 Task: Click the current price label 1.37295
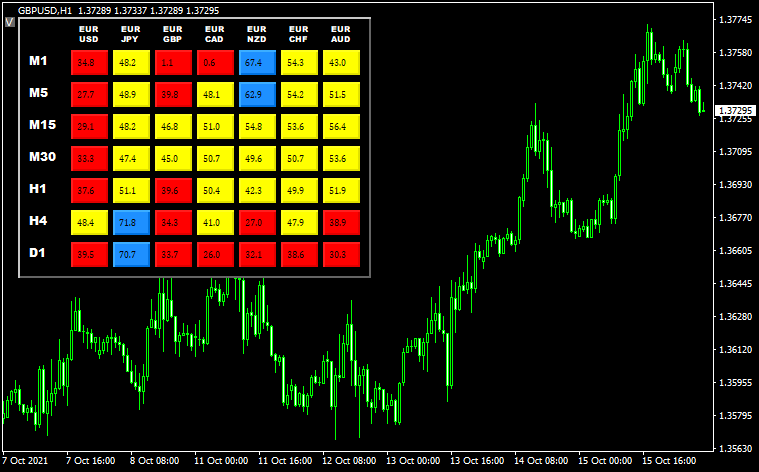click(735, 110)
